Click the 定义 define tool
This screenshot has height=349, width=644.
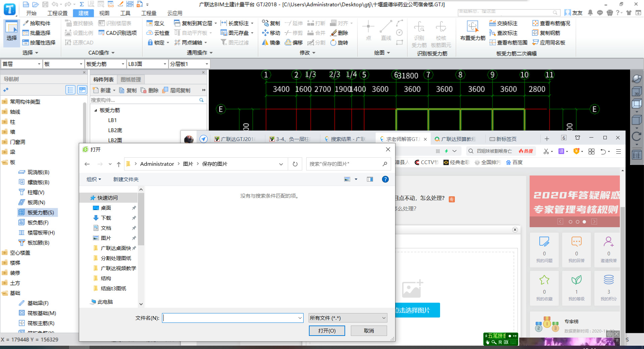click(156, 23)
